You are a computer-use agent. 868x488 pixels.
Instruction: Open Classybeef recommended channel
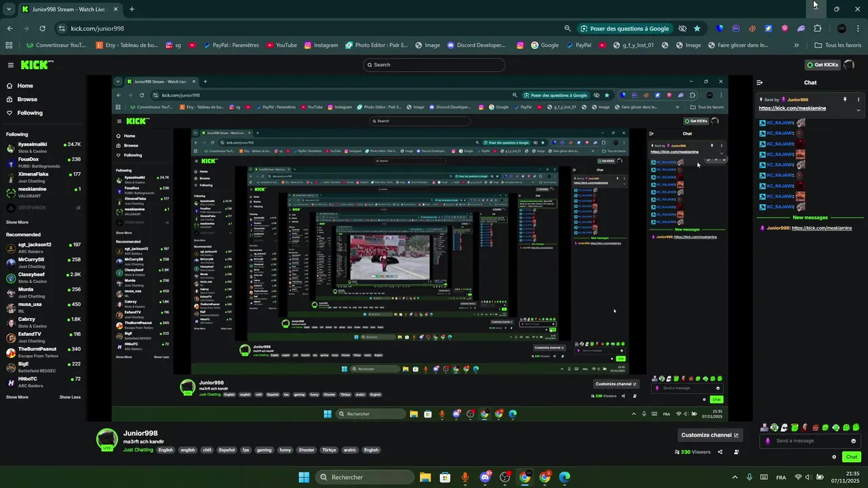pos(43,277)
